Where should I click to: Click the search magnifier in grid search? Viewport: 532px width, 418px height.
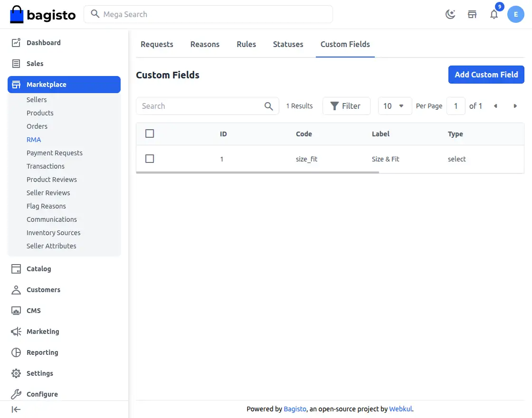[x=269, y=106]
